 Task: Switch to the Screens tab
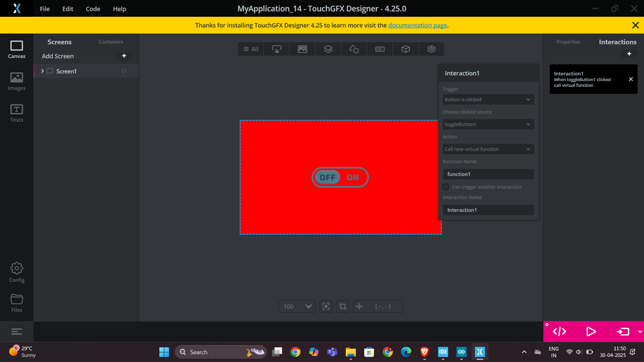point(59,42)
